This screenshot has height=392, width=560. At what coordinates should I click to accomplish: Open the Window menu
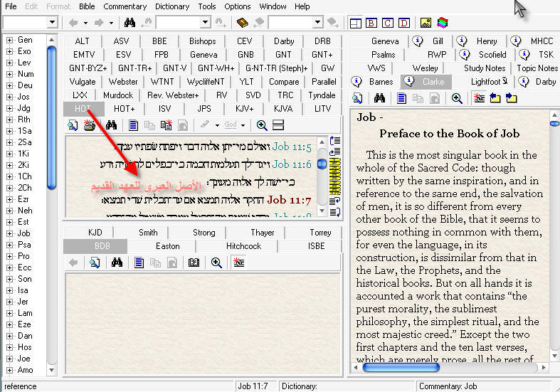pyautogui.click(x=273, y=6)
